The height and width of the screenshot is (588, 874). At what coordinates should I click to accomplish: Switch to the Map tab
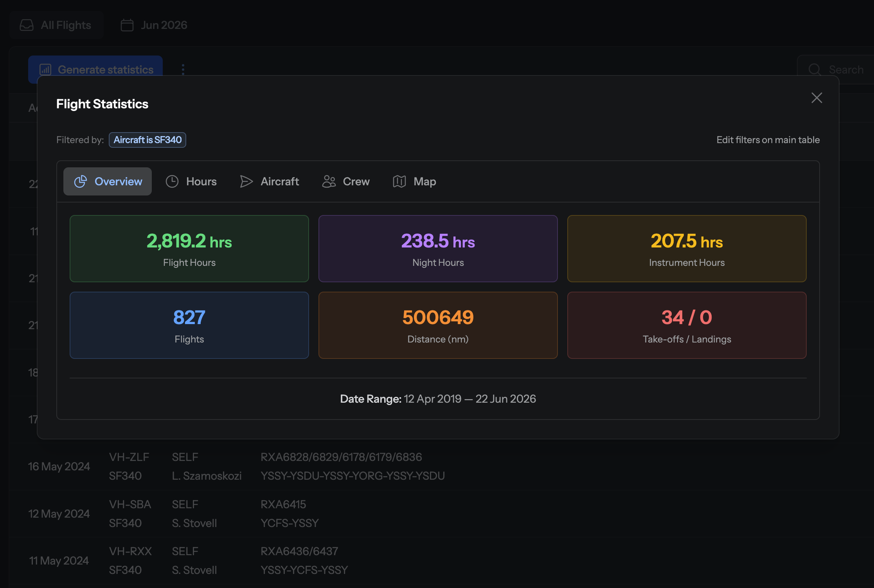tap(415, 181)
